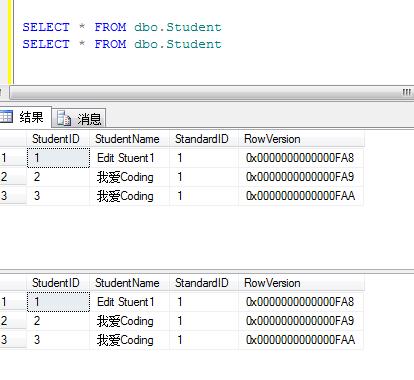This screenshot has width=414, height=380.
Task: Click StudentID cell 1 in first grid
Action: pos(58,158)
